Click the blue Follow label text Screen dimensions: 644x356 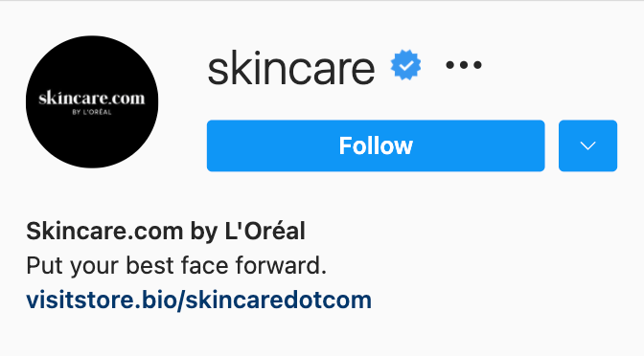(376, 145)
